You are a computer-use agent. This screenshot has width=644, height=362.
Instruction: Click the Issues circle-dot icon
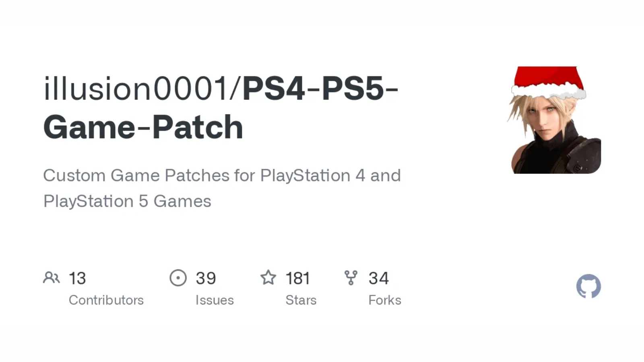click(178, 278)
